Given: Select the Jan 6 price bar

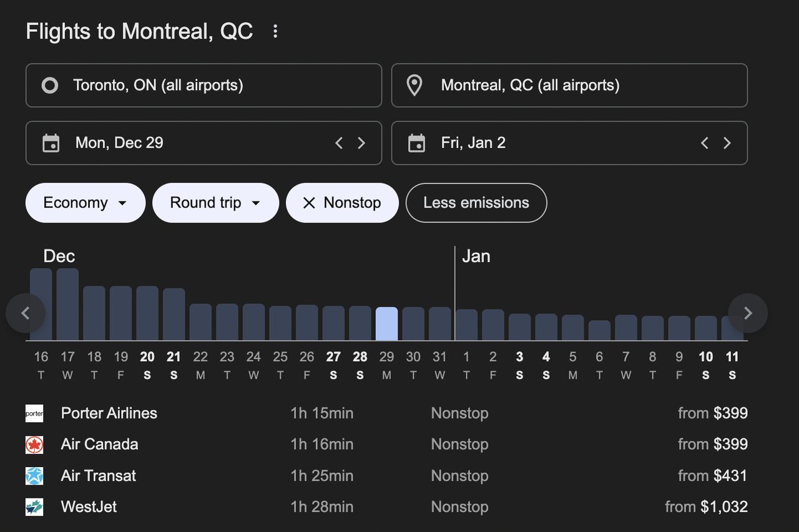Looking at the screenshot, I should point(599,331).
